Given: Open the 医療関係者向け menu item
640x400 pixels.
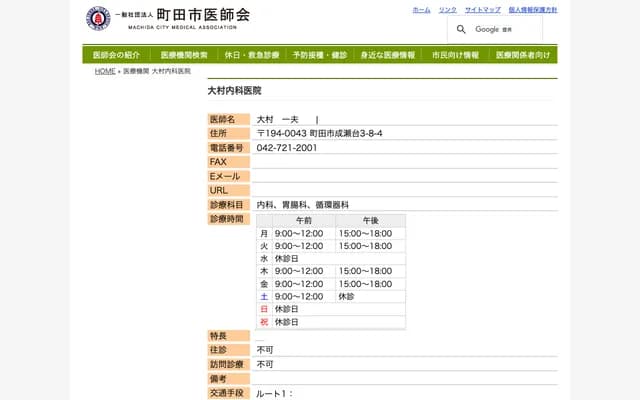Looking at the screenshot, I should coord(523,55).
